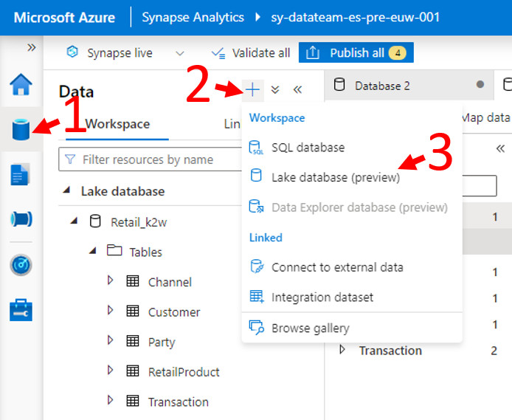Click the SQL database icon in menu
Viewport: 512px width, 420px height.
click(256, 148)
